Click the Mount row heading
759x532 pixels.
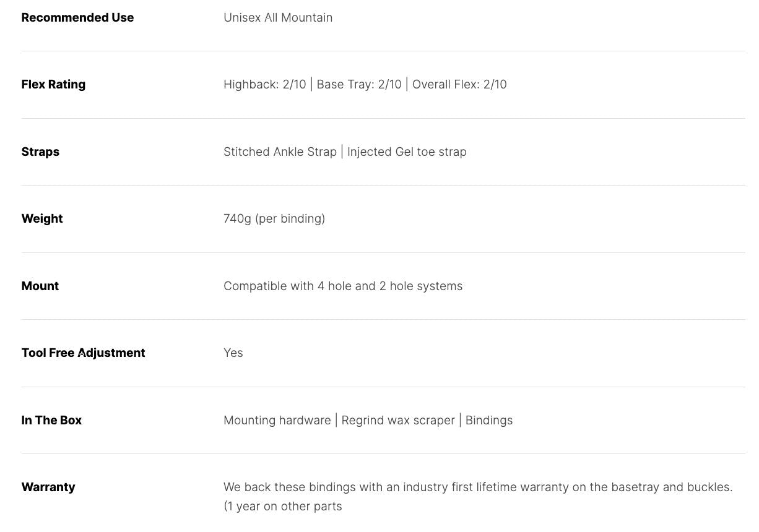40,286
